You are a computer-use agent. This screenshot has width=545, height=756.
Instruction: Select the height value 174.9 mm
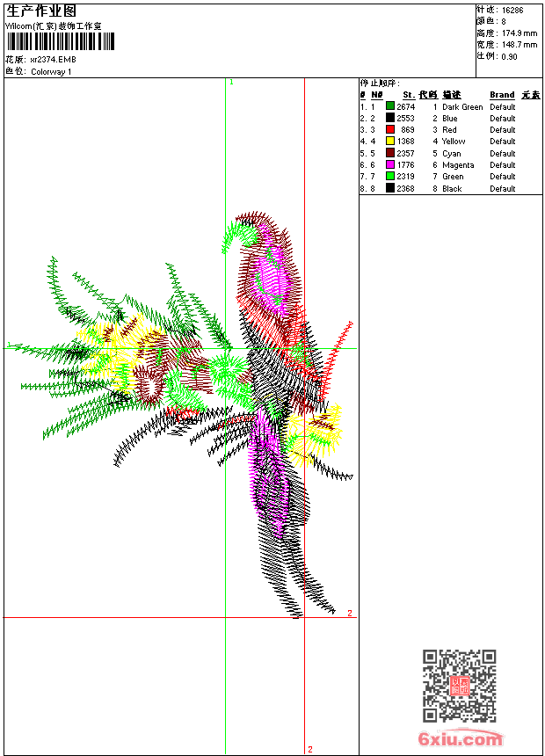(x=519, y=33)
